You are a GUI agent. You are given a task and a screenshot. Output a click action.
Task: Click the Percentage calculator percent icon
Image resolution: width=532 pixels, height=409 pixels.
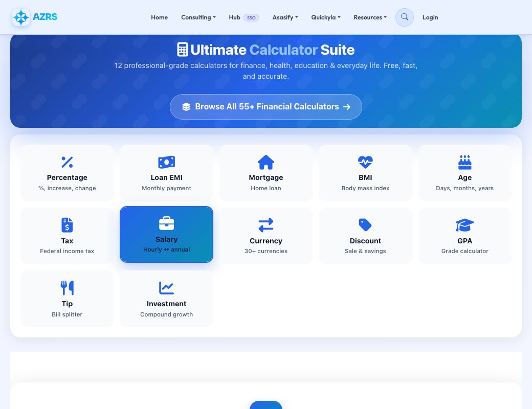(67, 162)
